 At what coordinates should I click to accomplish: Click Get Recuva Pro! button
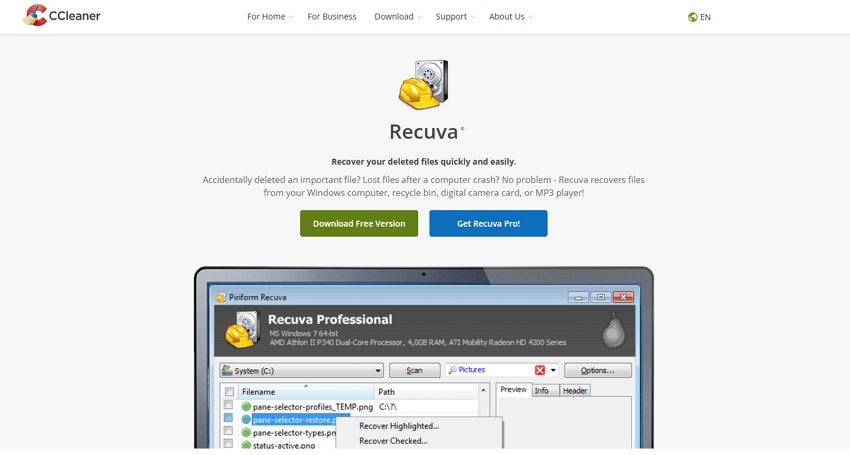tap(488, 223)
